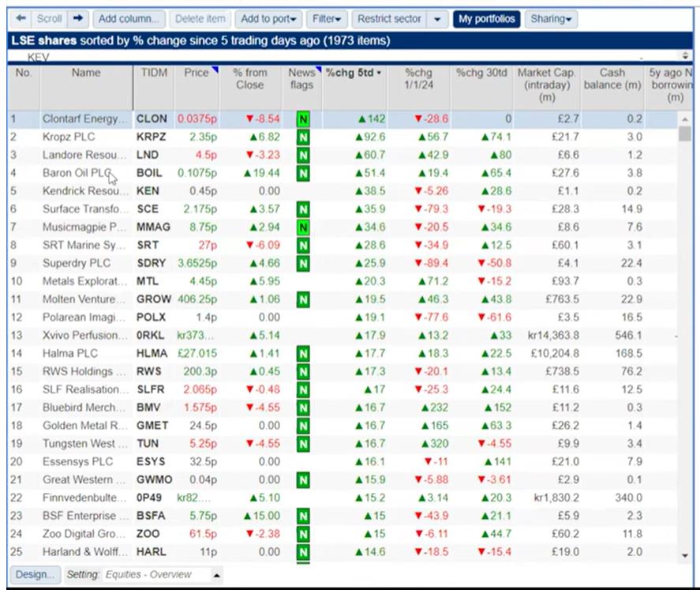Viewport: 700px width, 590px height.
Task: Open news flag for SRT Marine row
Action: coord(303,245)
